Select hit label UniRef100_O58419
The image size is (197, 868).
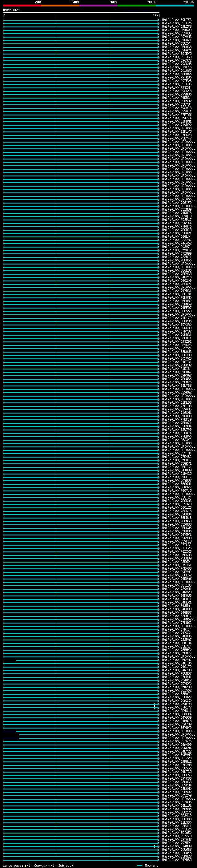click(177, 816)
